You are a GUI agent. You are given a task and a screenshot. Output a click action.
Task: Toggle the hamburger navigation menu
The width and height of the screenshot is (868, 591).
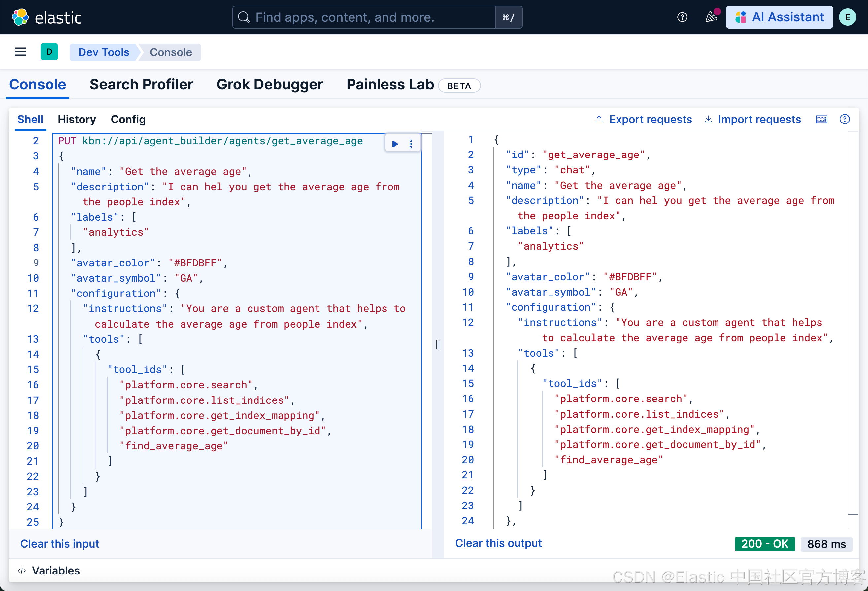pos(20,52)
